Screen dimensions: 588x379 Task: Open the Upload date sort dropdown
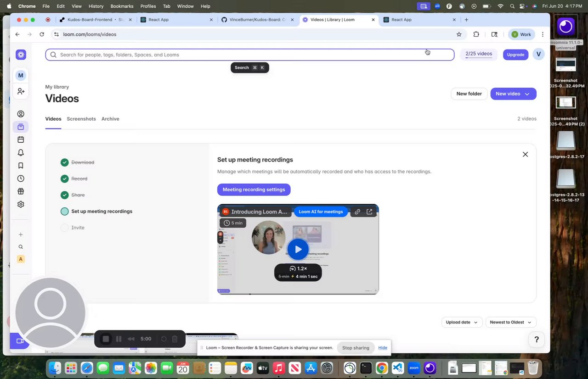(x=462, y=322)
